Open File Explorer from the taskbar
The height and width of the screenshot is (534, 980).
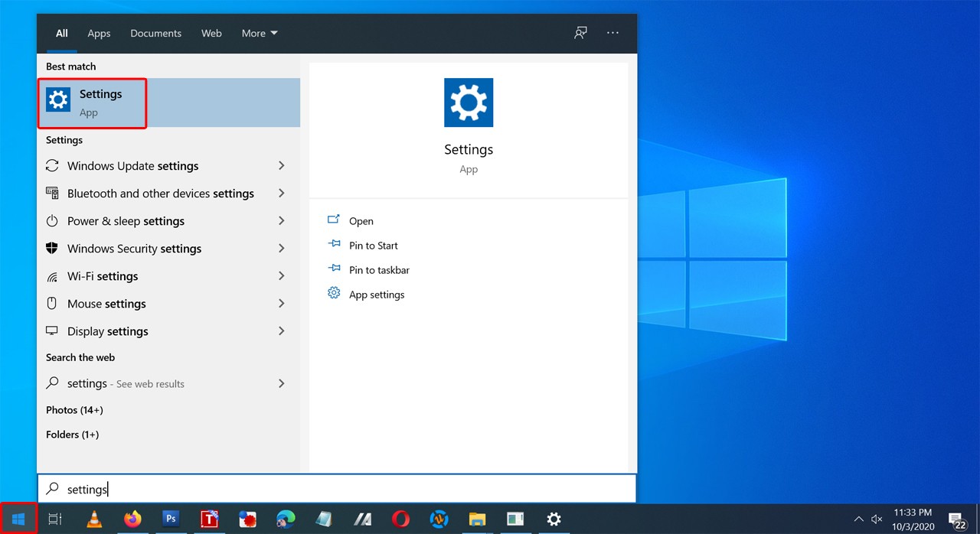pyautogui.click(x=477, y=519)
